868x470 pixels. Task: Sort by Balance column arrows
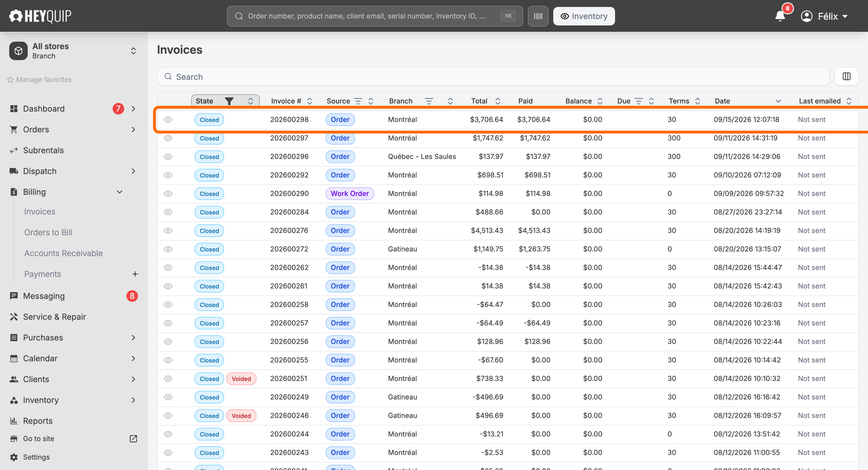pyautogui.click(x=600, y=101)
